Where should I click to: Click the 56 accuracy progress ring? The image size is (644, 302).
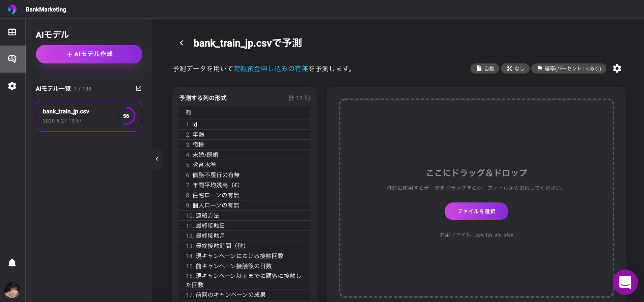pyautogui.click(x=126, y=116)
